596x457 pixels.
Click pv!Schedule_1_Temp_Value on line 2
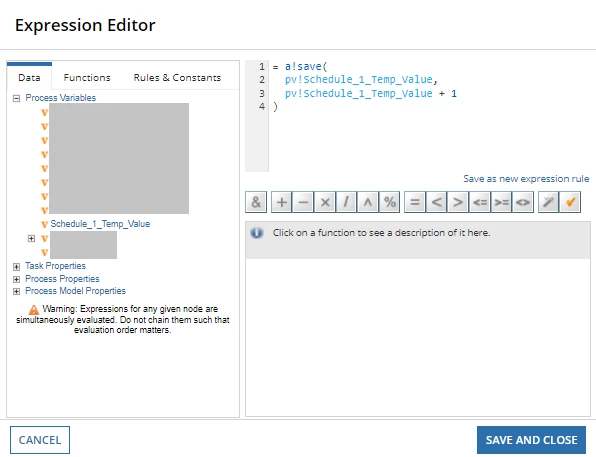(x=359, y=79)
